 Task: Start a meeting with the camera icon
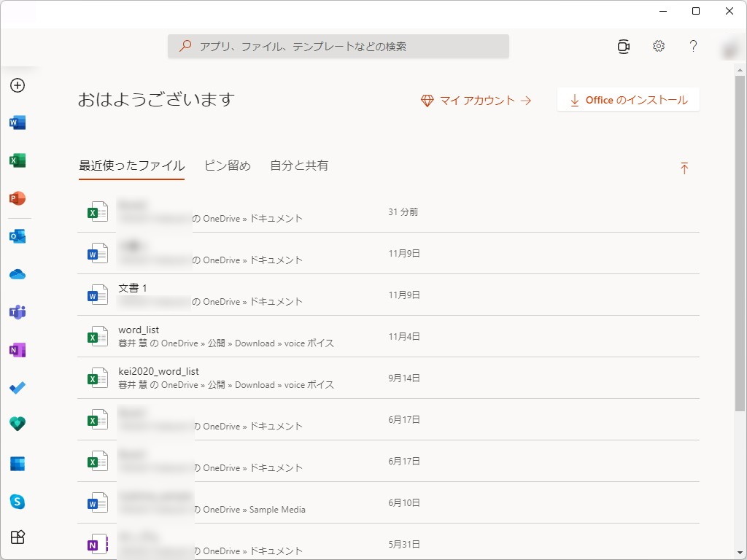coord(623,46)
